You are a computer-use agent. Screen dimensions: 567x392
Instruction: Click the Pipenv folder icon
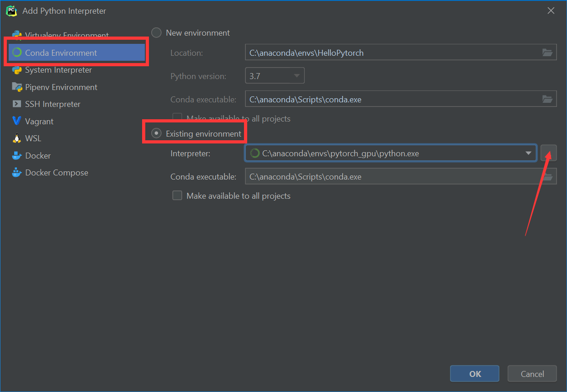[x=17, y=87]
